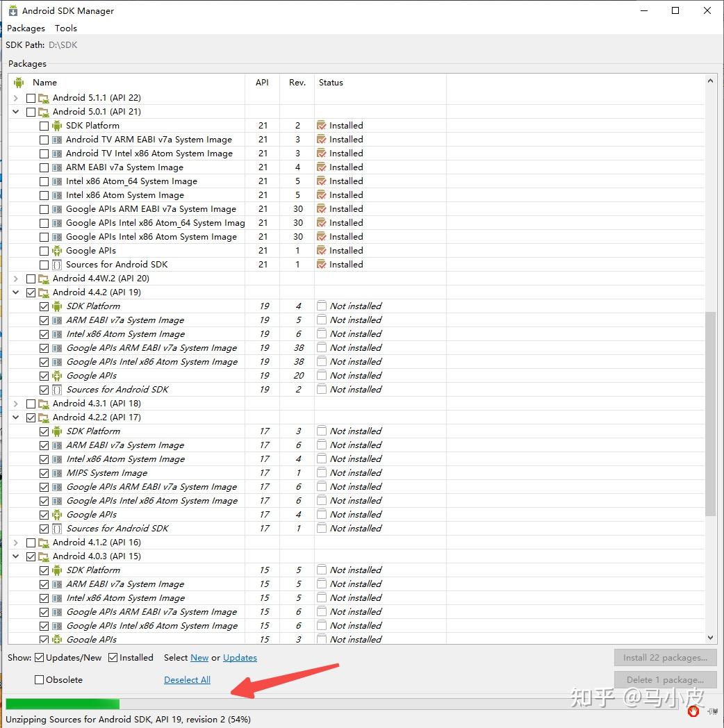The height and width of the screenshot is (728, 724).
Task: Click the folder icon beside Android 5.0.1 (API 21)
Action: tap(44, 112)
